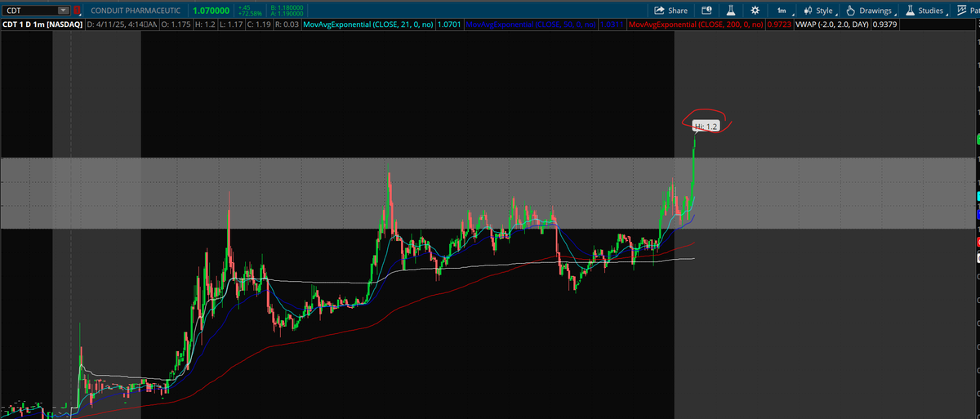Click the last price 1.070000
This screenshot has width=980, height=419.
(x=211, y=11)
